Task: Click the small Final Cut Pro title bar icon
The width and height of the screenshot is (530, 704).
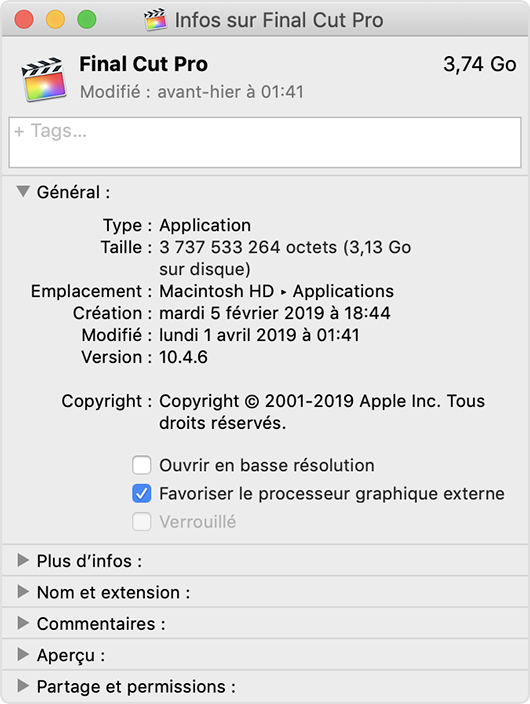Action: pos(155,20)
